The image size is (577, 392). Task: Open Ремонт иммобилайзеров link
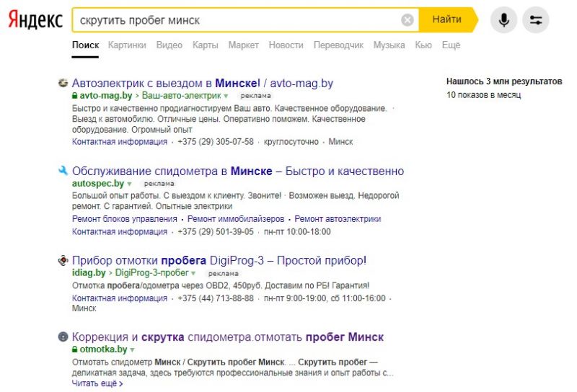point(236,219)
